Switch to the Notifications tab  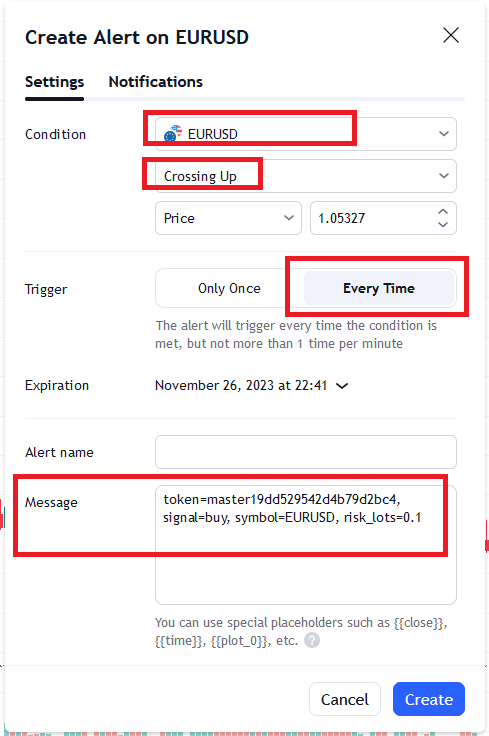coord(155,82)
